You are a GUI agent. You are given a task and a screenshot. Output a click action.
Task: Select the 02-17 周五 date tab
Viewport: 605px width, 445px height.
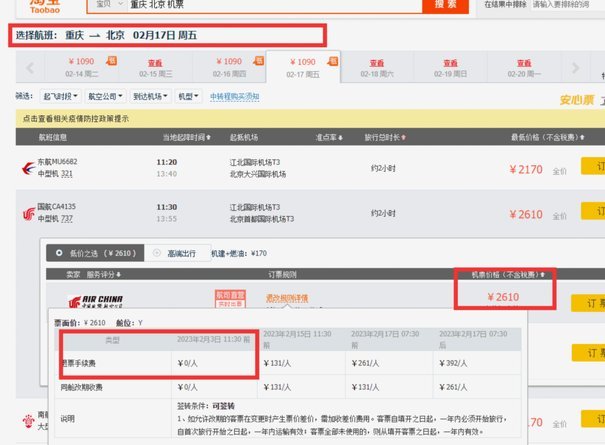[x=303, y=67]
